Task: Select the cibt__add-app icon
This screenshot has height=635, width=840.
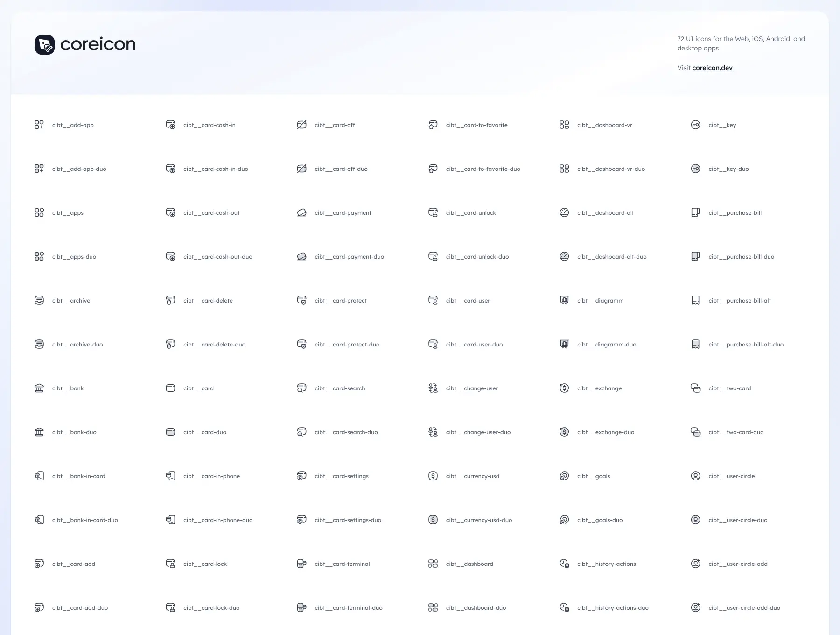Action: tap(39, 125)
